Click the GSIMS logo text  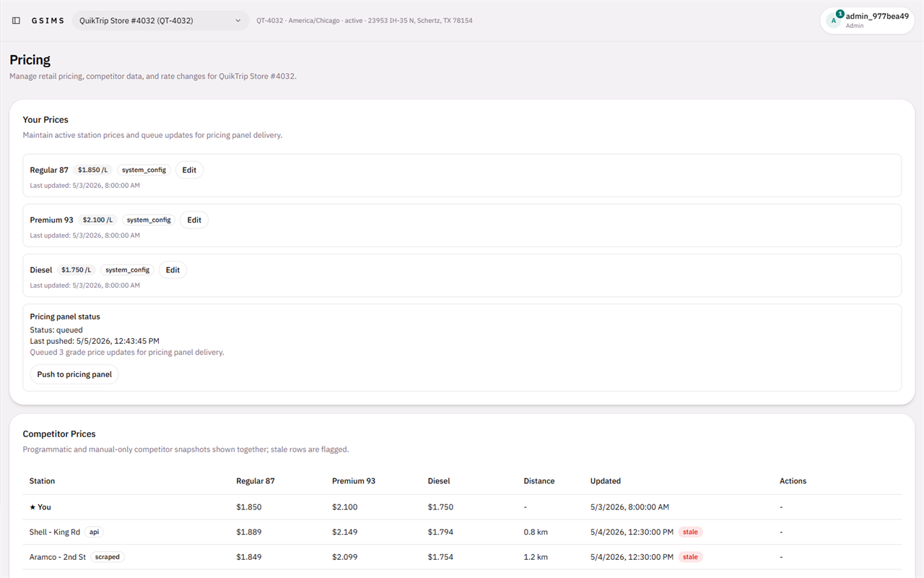48,20
